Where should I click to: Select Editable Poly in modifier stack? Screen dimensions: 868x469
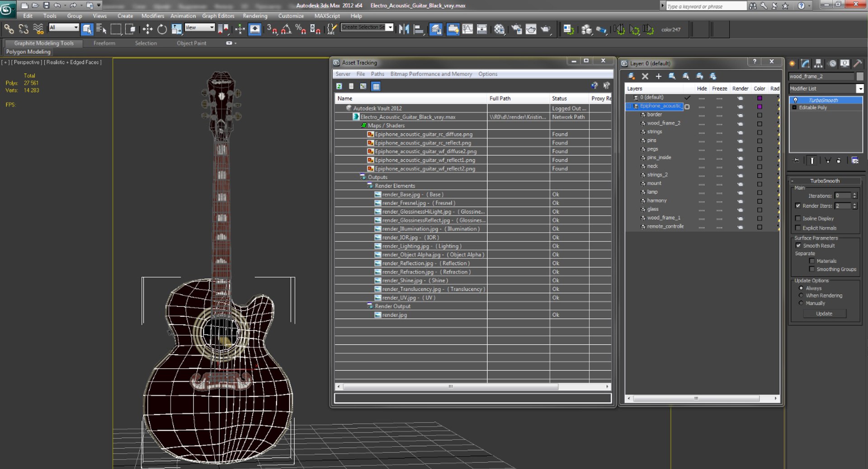[x=813, y=108]
